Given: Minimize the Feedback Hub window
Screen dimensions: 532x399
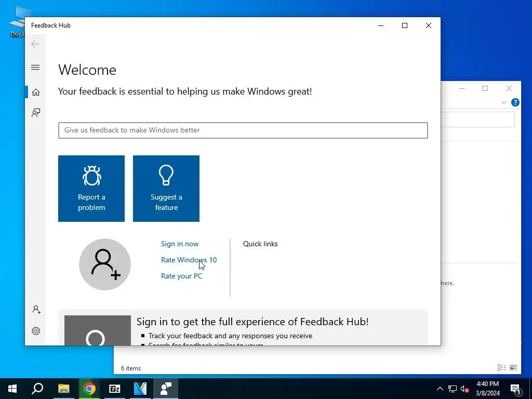Looking at the screenshot, I should [381, 25].
